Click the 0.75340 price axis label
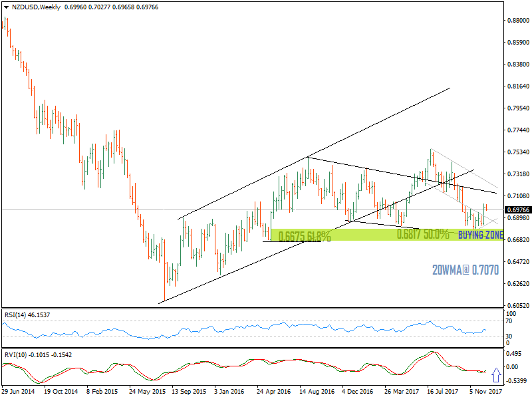Image resolution: width=532 pixels, height=399 pixels. click(518, 152)
